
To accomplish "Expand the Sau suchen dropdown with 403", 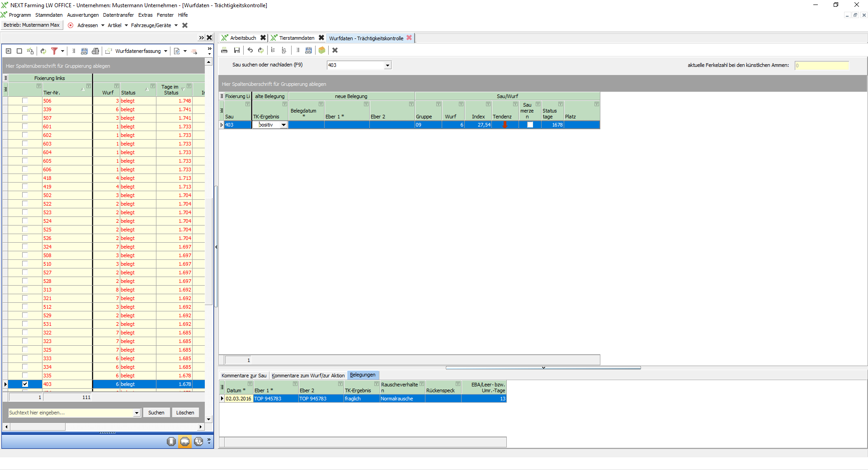I will pyautogui.click(x=387, y=66).
